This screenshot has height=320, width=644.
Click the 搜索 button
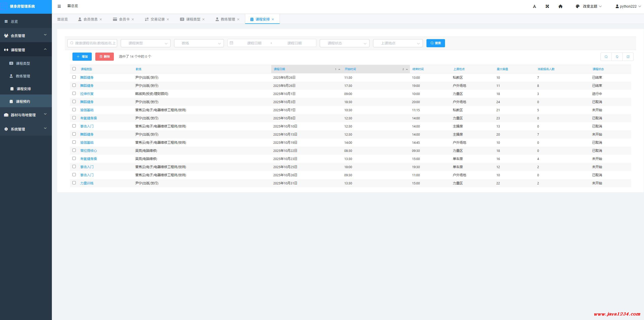click(435, 43)
